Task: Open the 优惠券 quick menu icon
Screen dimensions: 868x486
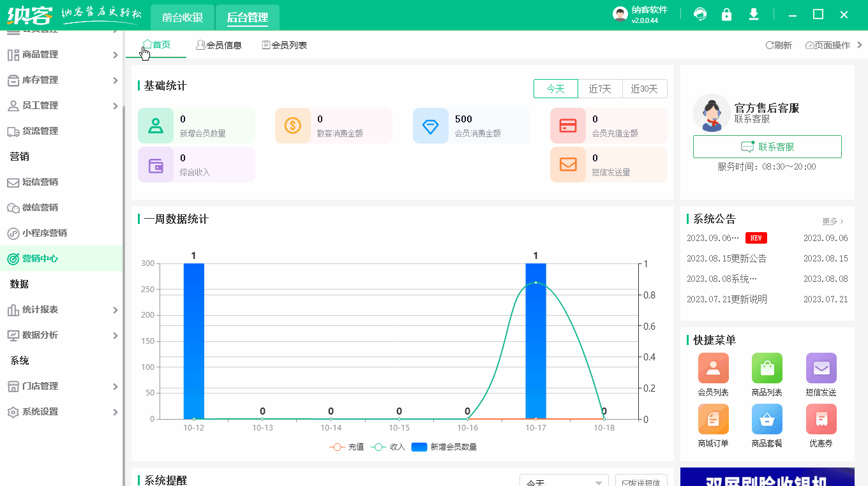Action: click(x=821, y=419)
